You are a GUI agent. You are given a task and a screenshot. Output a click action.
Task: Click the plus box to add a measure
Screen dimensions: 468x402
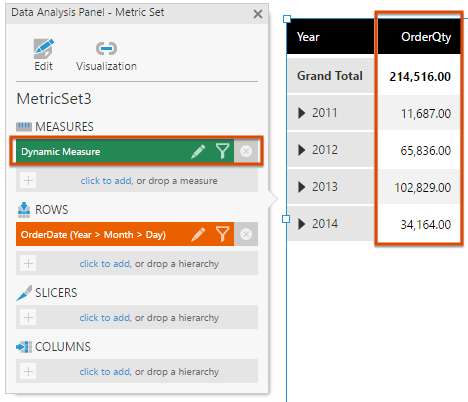coord(28,181)
